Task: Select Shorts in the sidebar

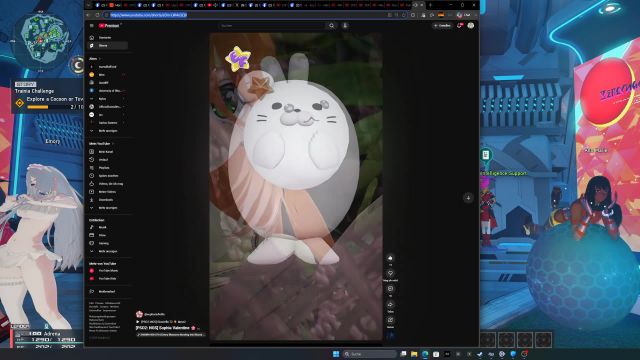Action: point(108,46)
